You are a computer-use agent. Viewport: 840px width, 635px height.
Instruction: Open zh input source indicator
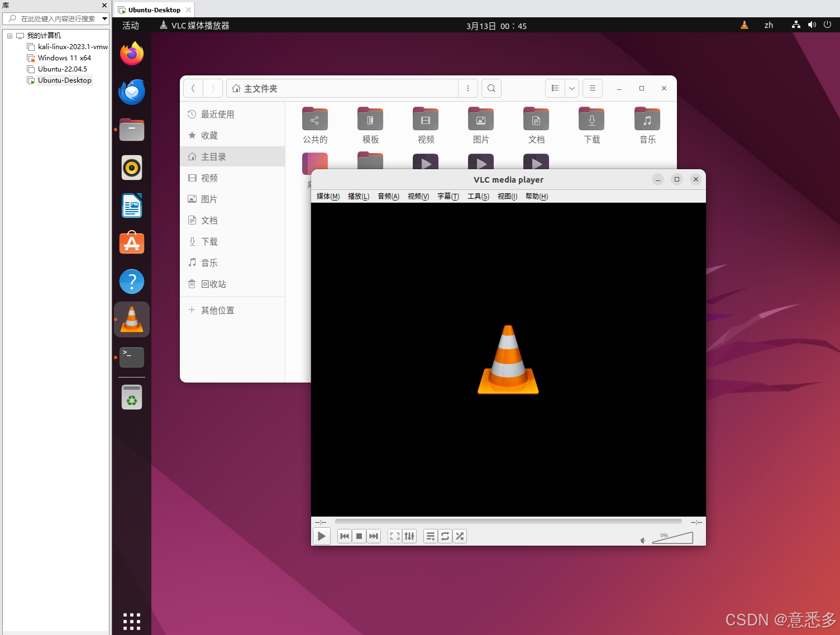(x=769, y=25)
